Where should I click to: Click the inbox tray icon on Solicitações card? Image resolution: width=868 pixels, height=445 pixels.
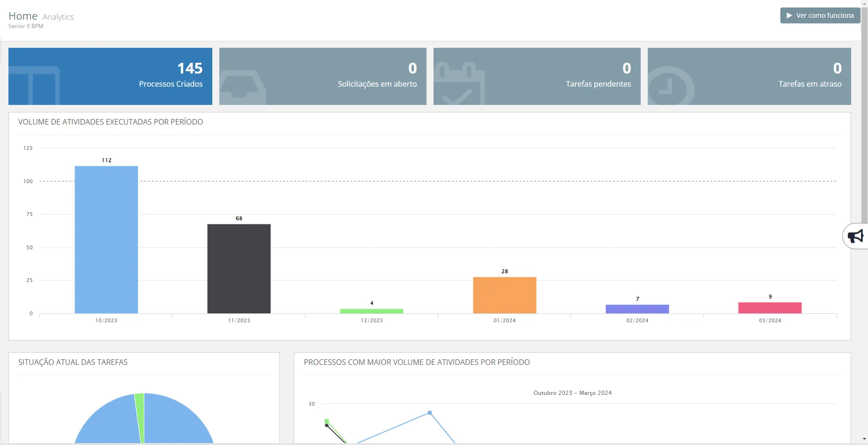(x=243, y=88)
